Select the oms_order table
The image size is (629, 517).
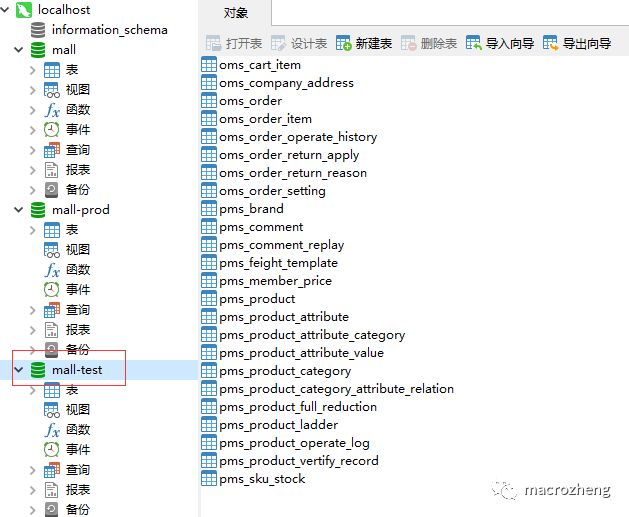click(250, 101)
